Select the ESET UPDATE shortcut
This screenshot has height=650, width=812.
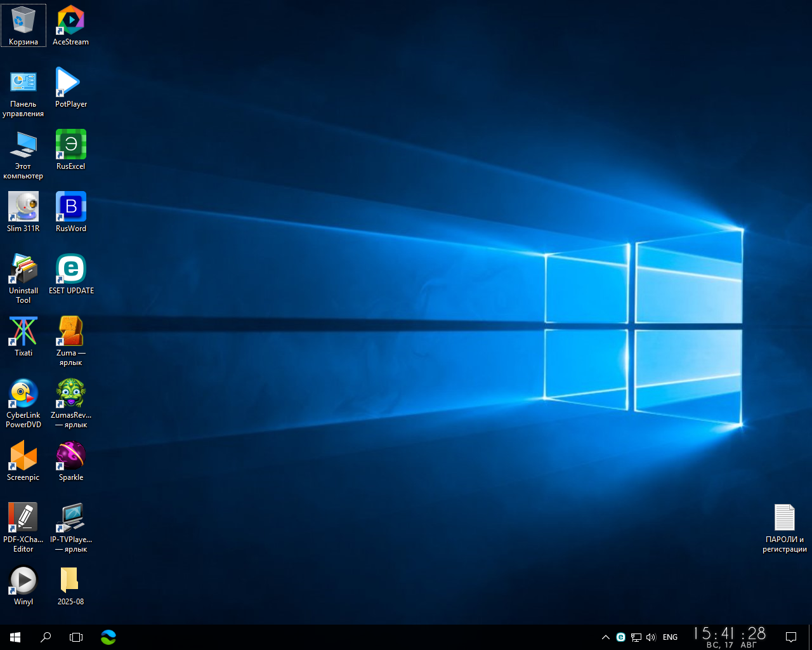pos(71,274)
